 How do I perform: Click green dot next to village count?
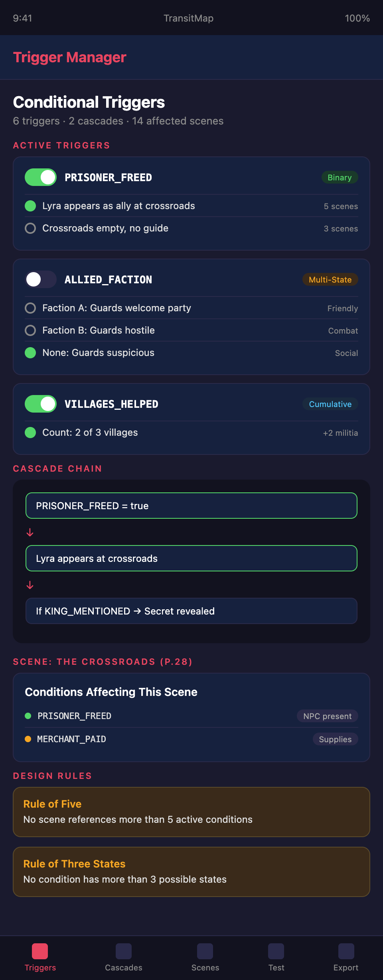pos(30,433)
